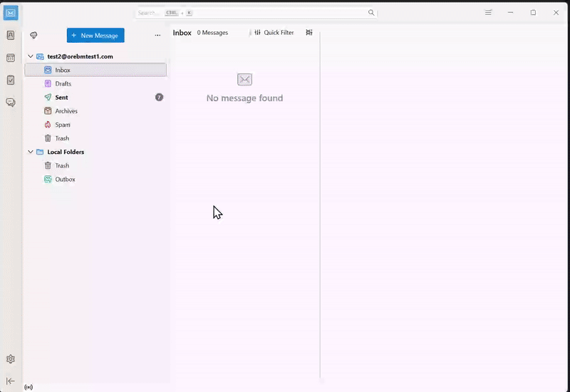Screen dimensions: 570x392
Task: Click the Local Folders Trash icon
Action: pyautogui.click(x=48, y=165)
